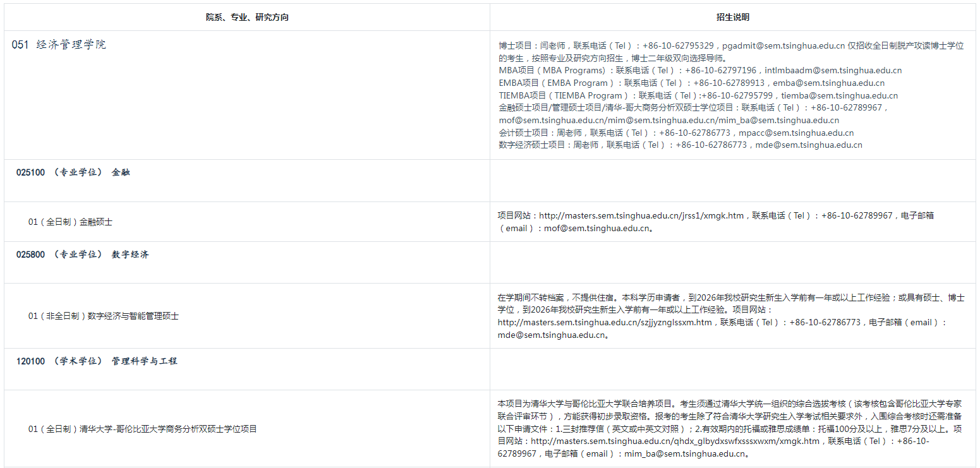Select 01(非全日制)数字经济与智能管理硕士 entry
The height and width of the screenshot is (468, 980).
[x=103, y=316]
